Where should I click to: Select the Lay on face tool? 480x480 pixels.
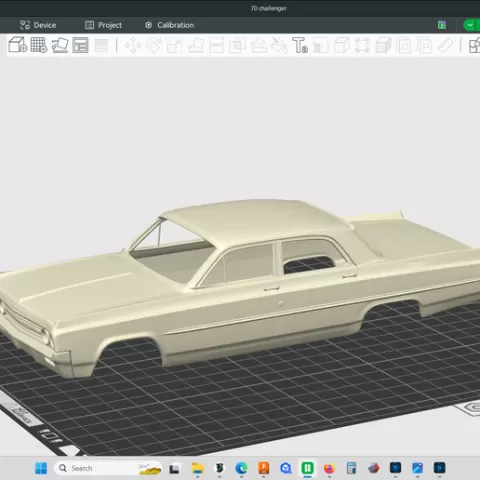click(196, 45)
